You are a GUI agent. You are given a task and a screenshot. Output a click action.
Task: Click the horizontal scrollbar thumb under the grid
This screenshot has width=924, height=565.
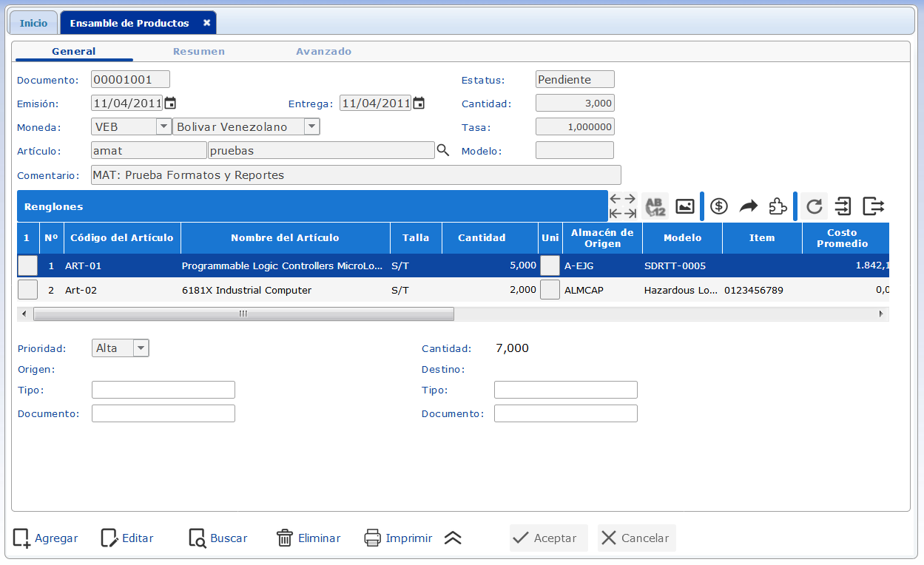pyautogui.click(x=243, y=314)
